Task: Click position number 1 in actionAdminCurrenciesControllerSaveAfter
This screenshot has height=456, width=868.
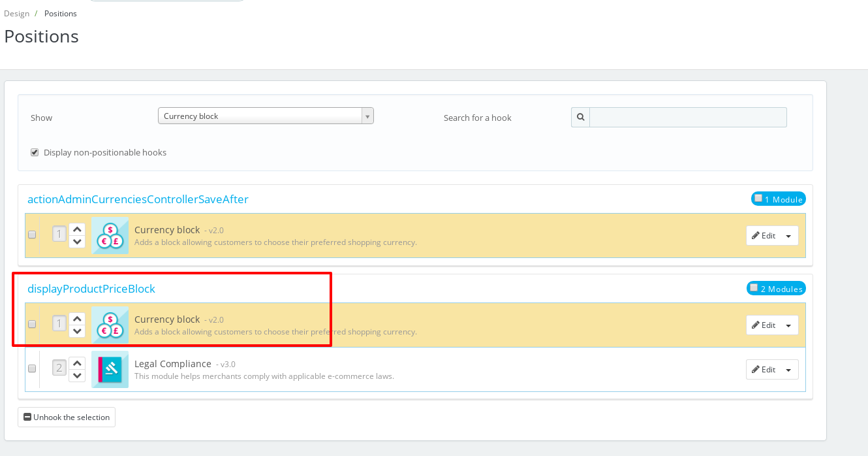Action: click(x=59, y=234)
